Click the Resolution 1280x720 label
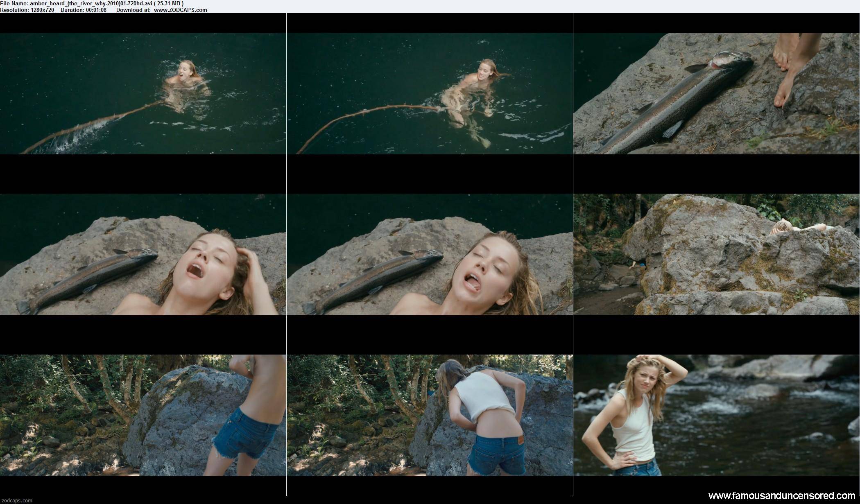The height and width of the screenshot is (504, 860). pos(27,10)
